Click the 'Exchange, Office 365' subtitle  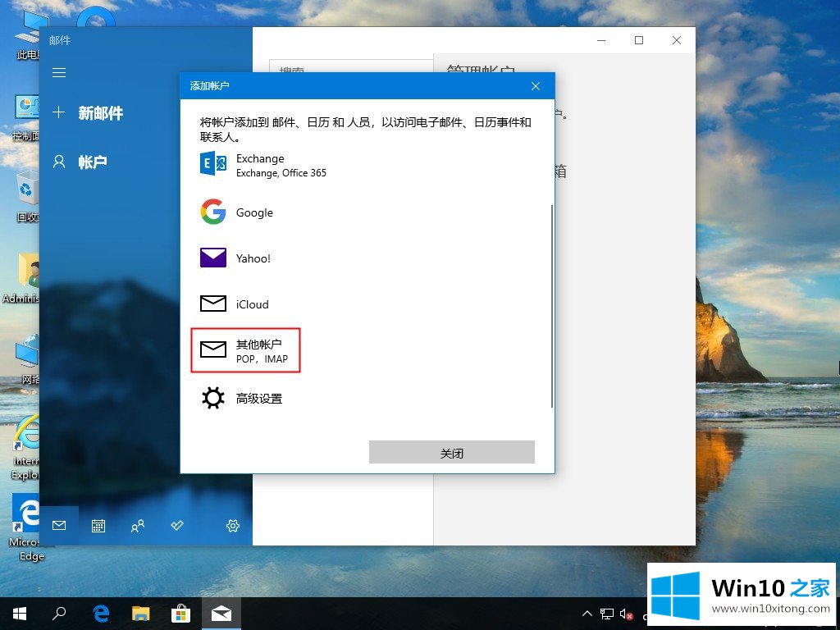click(281, 173)
